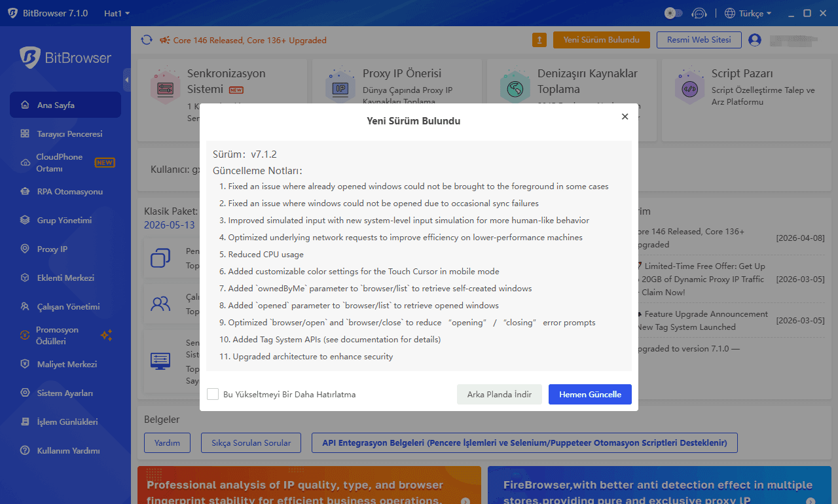Expand the Hat1 line dropdown

[117, 13]
